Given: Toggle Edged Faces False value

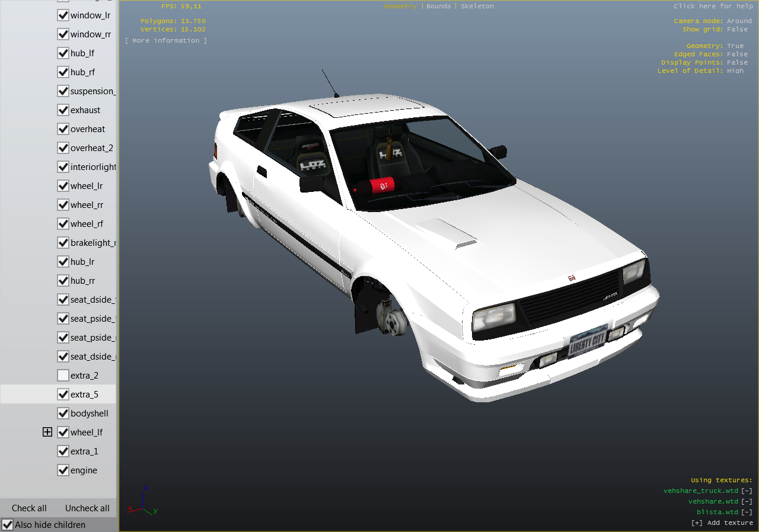Looking at the screenshot, I should coord(738,54).
